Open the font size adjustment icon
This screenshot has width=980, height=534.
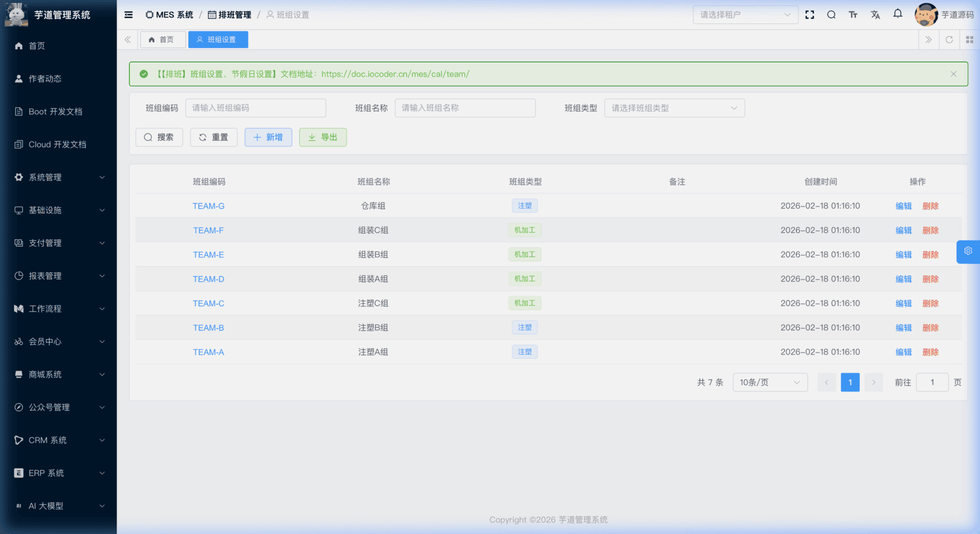click(x=853, y=15)
